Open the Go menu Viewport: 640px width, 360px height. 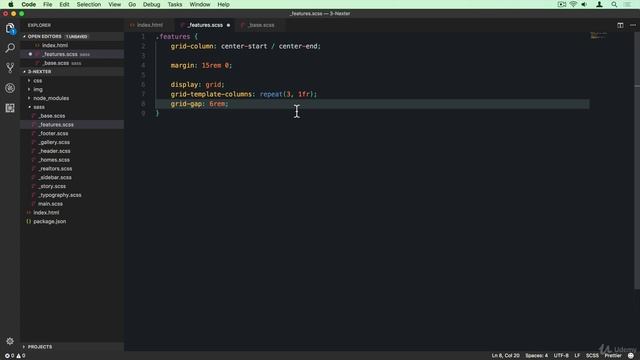[x=132, y=4]
